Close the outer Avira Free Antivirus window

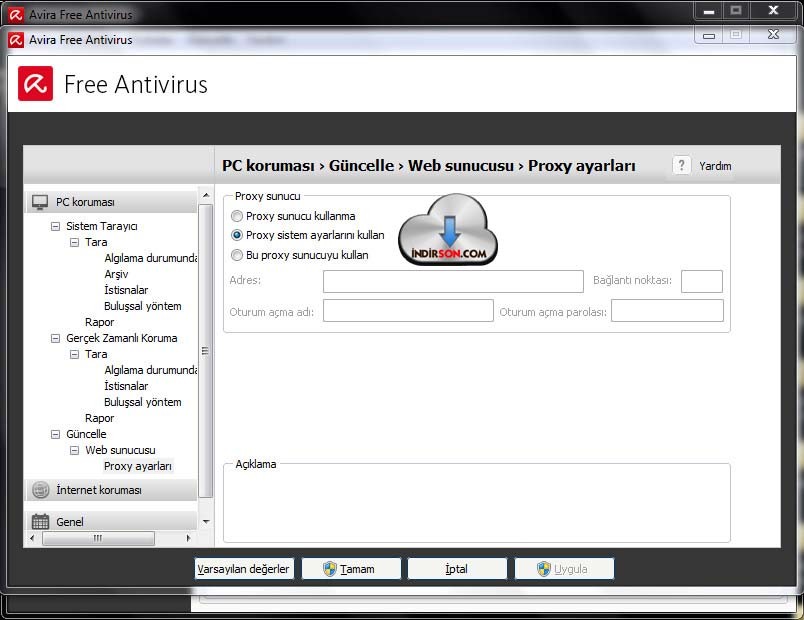coord(773,10)
